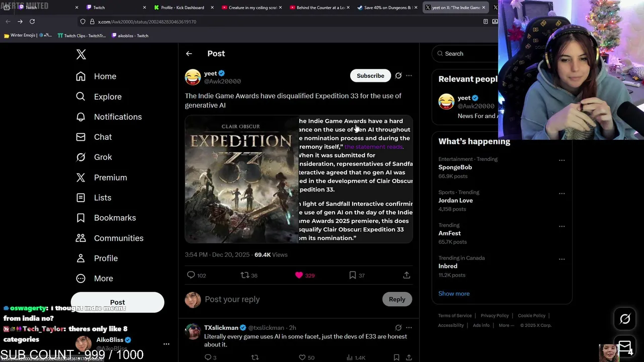Reply to TXslickman's comment with 3 replies
Viewport: 644px width, 362px height.
click(x=208, y=357)
